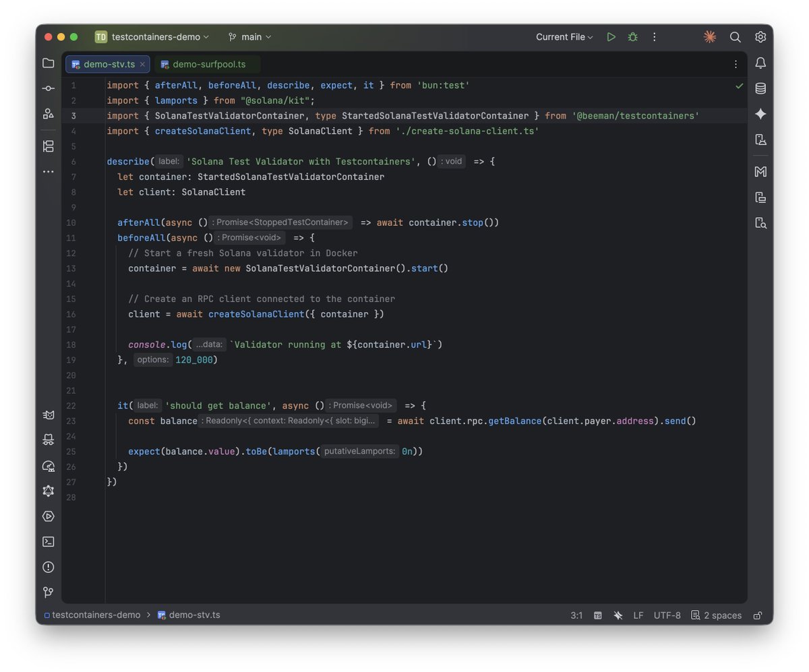
Task: Open the speedometer profiler tool window
Action: 48,466
